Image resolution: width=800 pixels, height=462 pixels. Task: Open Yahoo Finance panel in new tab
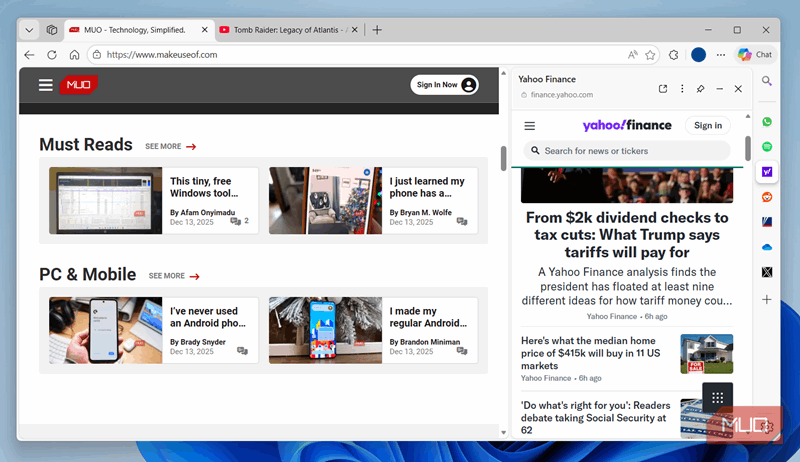pos(663,89)
